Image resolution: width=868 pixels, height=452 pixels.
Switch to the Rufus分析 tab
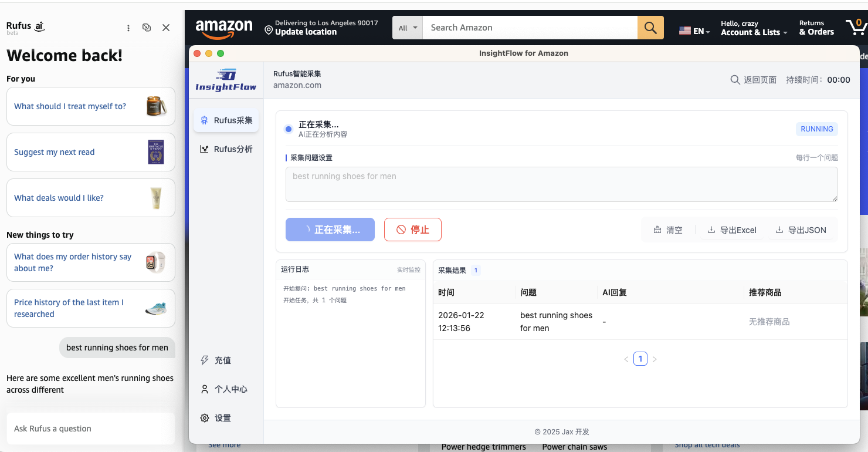coord(226,149)
